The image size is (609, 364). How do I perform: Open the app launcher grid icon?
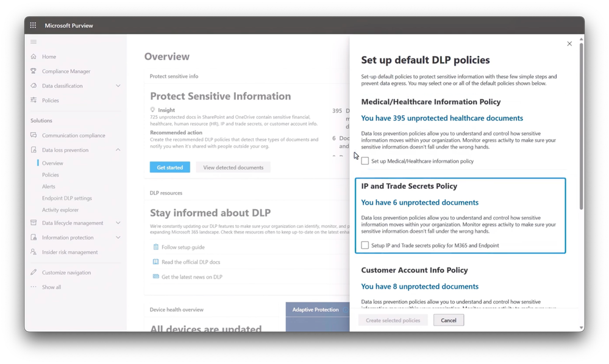33,25
